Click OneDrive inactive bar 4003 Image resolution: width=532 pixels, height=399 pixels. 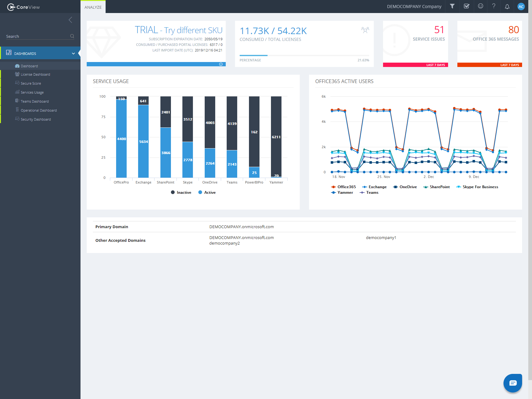(x=210, y=122)
